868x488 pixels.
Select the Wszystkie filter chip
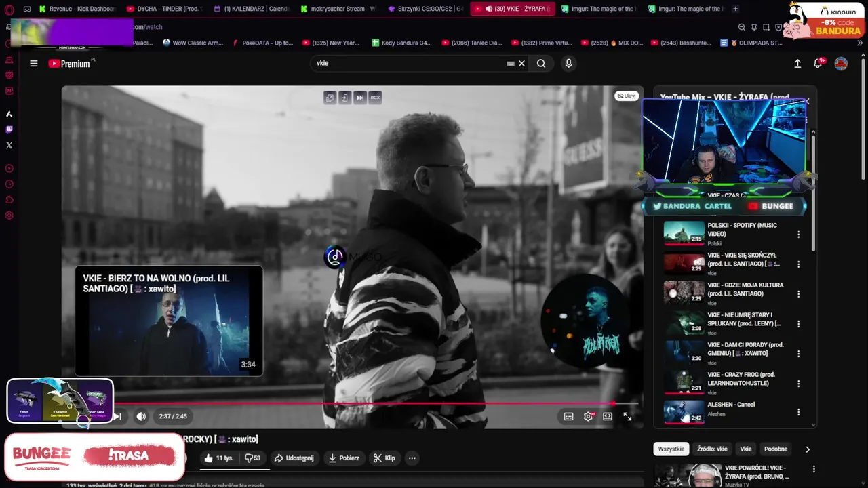point(671,449)
